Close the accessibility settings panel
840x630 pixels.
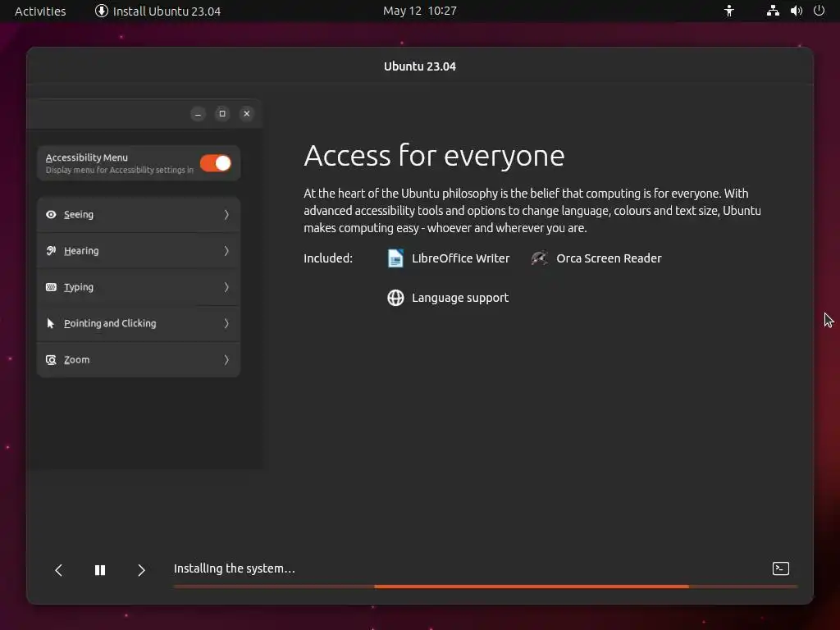pyautogui.click(x=246, y=113)
